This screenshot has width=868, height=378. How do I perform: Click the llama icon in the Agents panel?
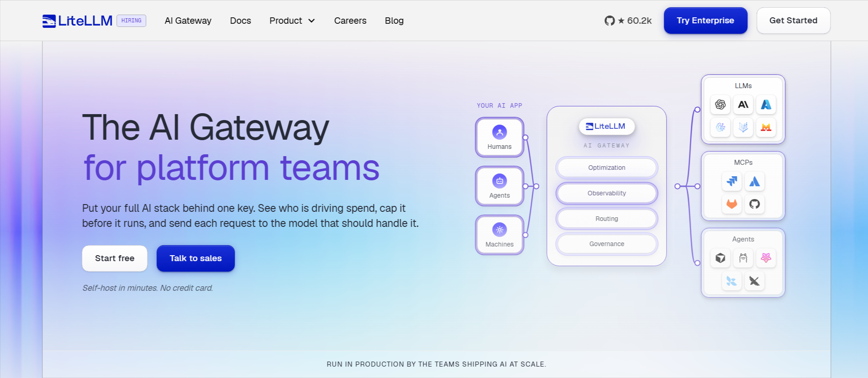743,258
